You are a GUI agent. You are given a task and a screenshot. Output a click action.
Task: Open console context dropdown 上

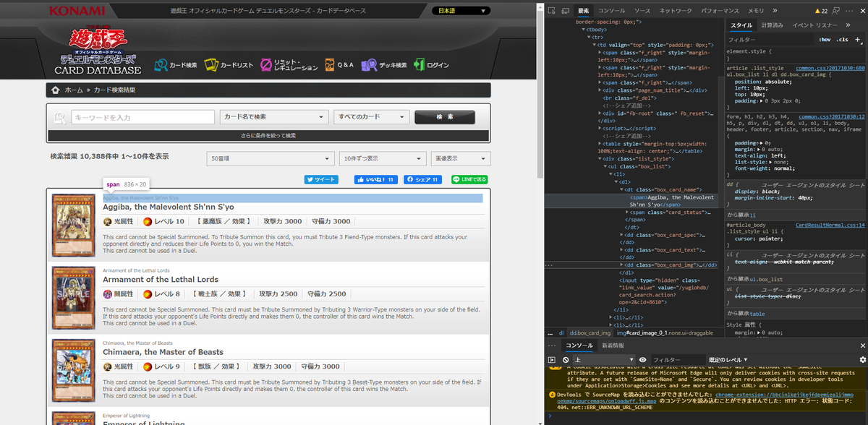[604, 359]
